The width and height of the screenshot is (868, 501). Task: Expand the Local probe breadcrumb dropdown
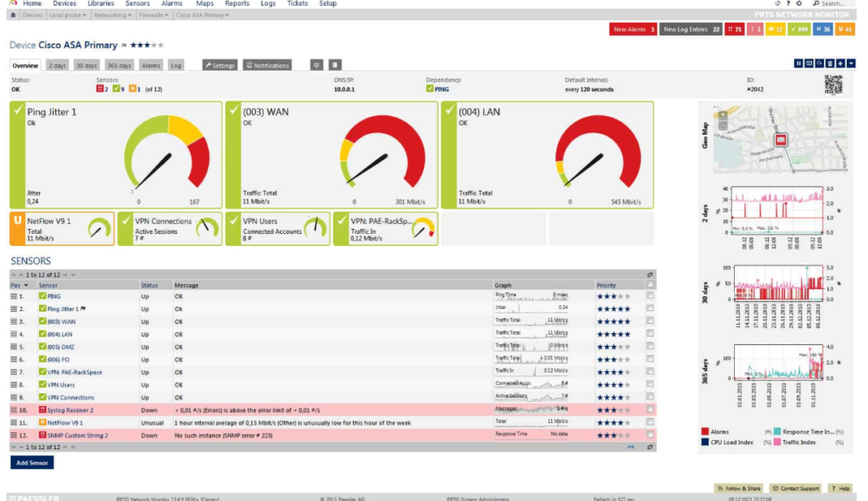[66, 15]
